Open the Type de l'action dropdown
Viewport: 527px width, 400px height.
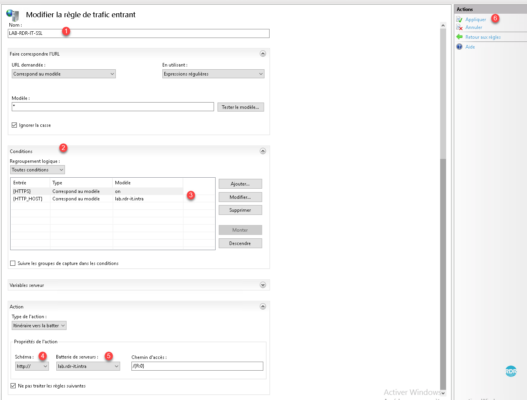coord(39,325)
